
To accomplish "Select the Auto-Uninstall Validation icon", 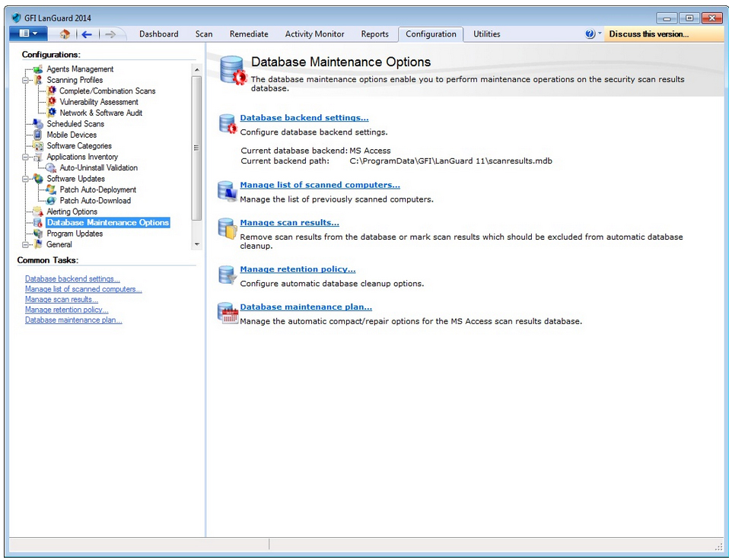I will coord(51,167).
